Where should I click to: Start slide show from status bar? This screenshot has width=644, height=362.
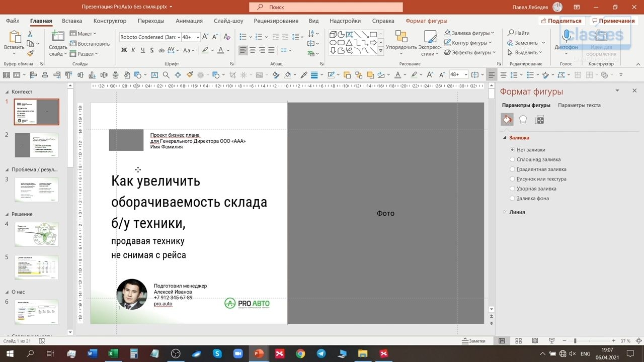(x=552, y=341)
